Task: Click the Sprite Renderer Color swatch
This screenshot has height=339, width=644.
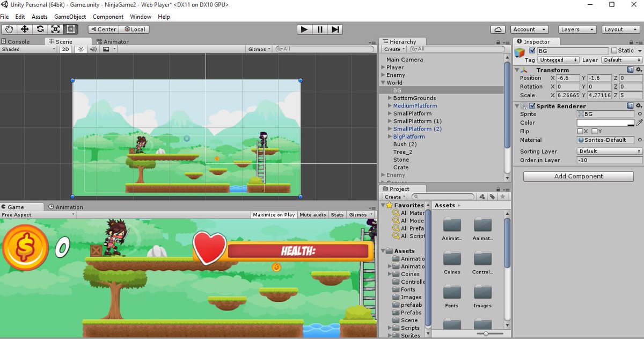Action: [x=605, y=122]
